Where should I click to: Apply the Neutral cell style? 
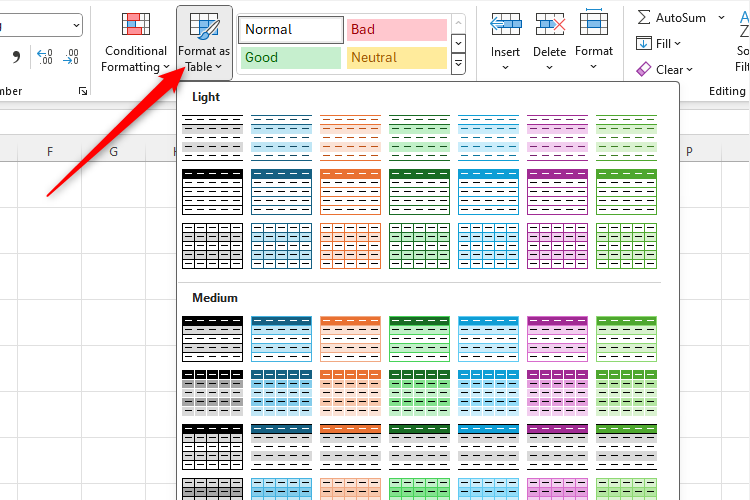(x=397, y=57)
